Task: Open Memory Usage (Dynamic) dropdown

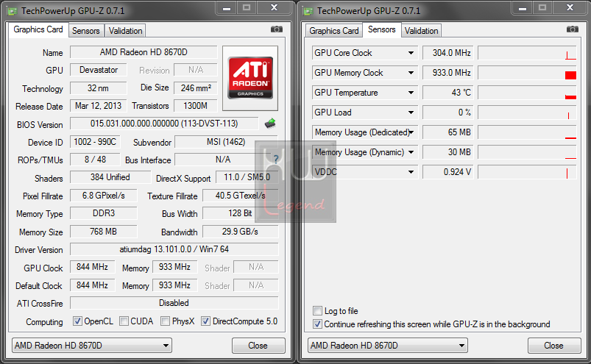Action: (x=411, y=152)
